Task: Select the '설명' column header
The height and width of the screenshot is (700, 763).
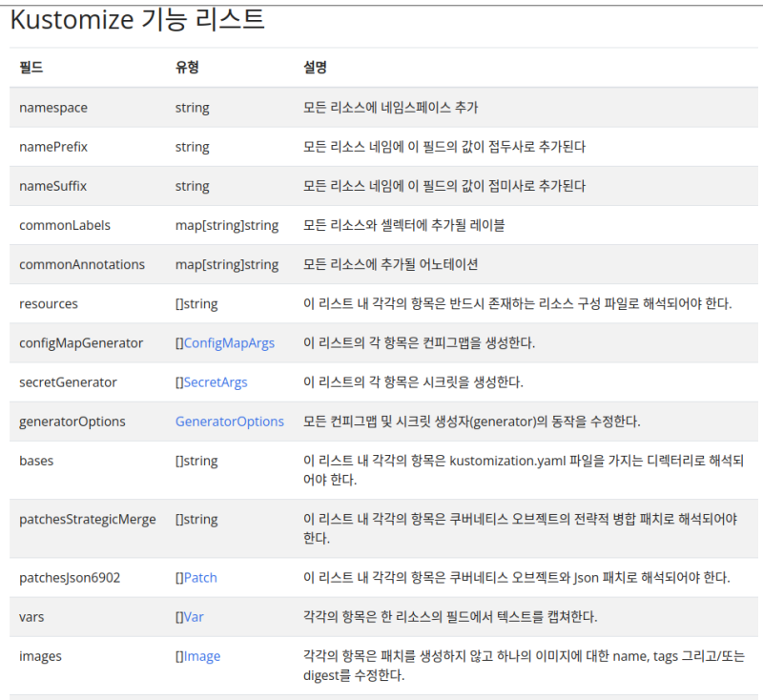Action: coord(315,69)
